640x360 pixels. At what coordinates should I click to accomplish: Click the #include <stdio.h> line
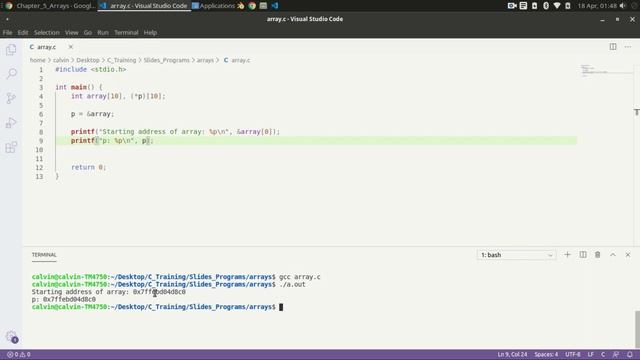(91, 69)
